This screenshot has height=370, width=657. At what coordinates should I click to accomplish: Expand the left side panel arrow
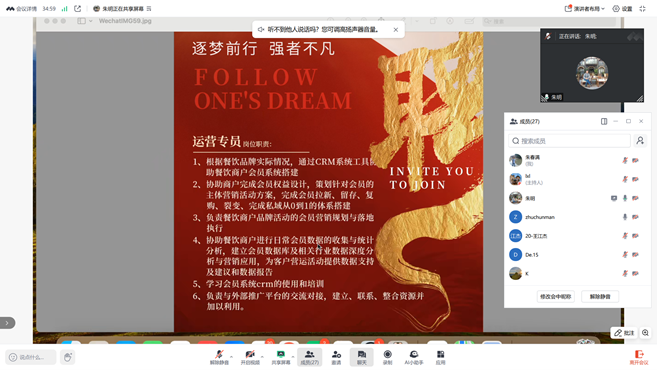click(7, 323)
